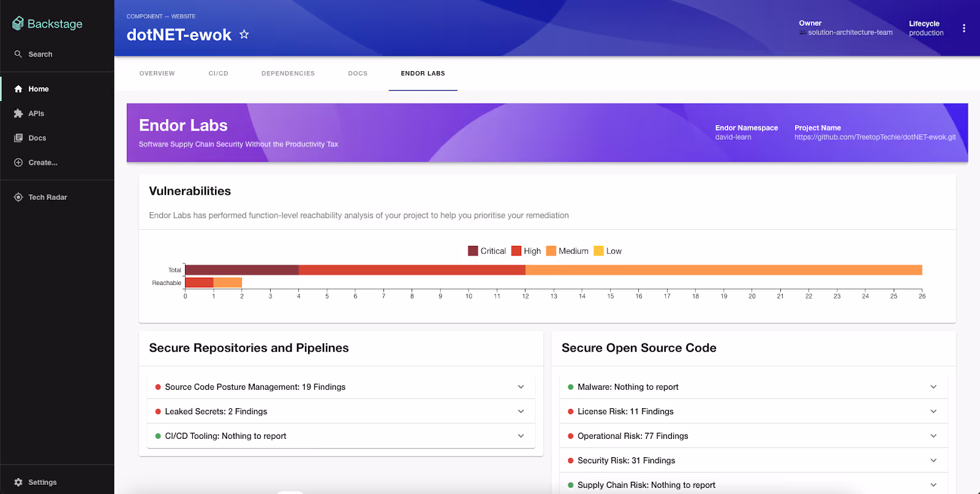Star dotNET-ewok as favorite
Image resolution: width=980 pixels, height=494 pixels.
click(x=244, y=34)
